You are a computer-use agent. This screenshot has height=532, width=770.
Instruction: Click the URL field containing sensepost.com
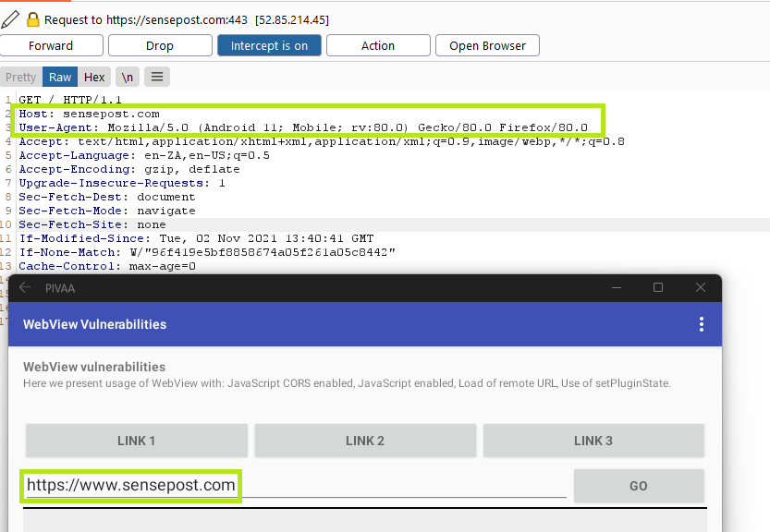point(296,485)
